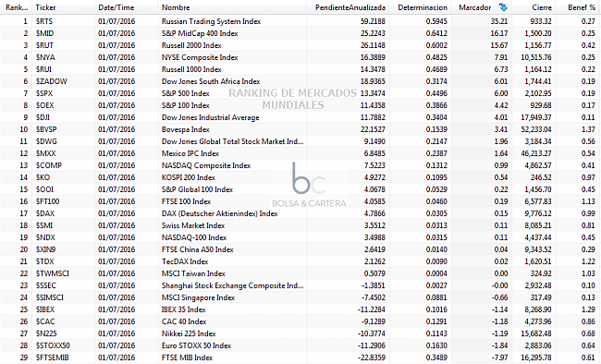Sort by the Determinacion column header

[423, 7]
